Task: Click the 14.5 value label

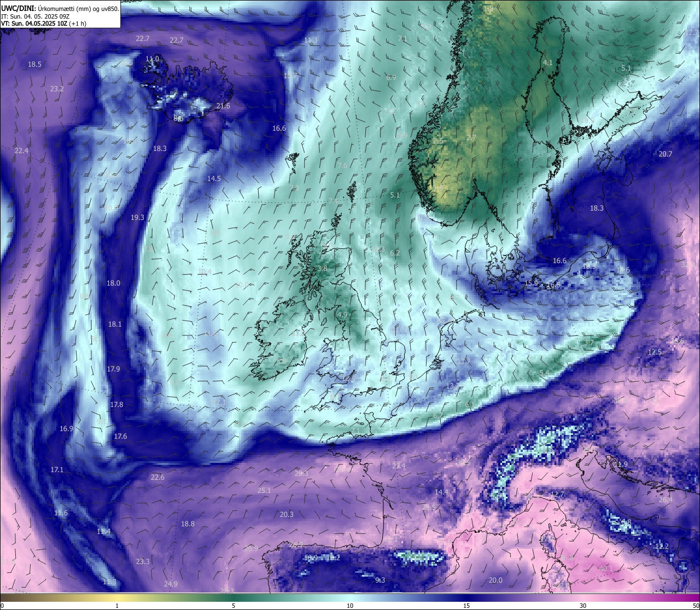Action: [214, 179]
